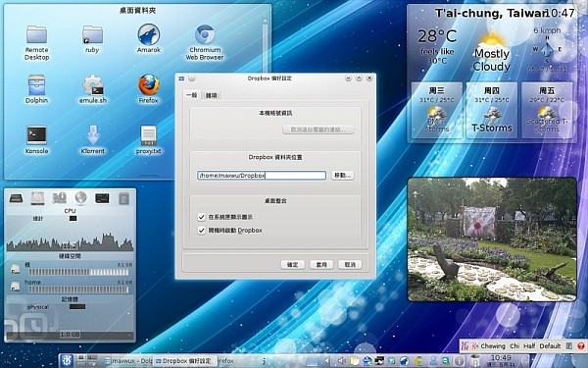The height and width of the screenshot is (368, 588).
Task: Click the Chewing input method toggle
Action: click(x=493, y=345)
